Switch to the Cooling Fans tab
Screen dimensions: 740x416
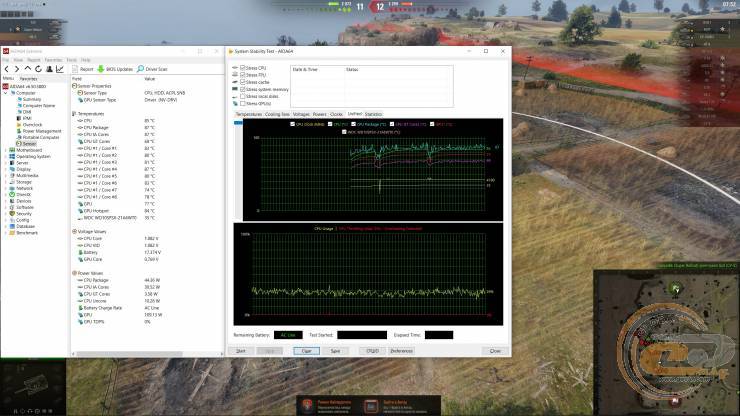(276, 114)
